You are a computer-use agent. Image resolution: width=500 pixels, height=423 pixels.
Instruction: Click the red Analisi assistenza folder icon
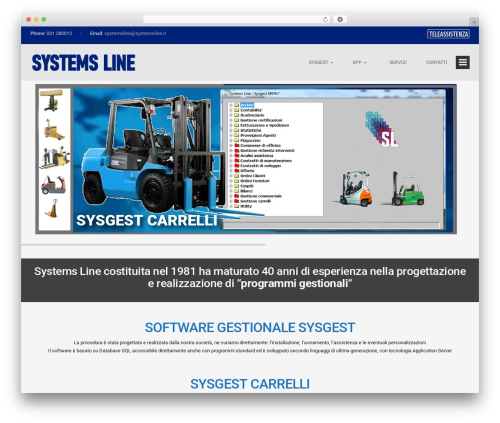click(x=237, y=156)
